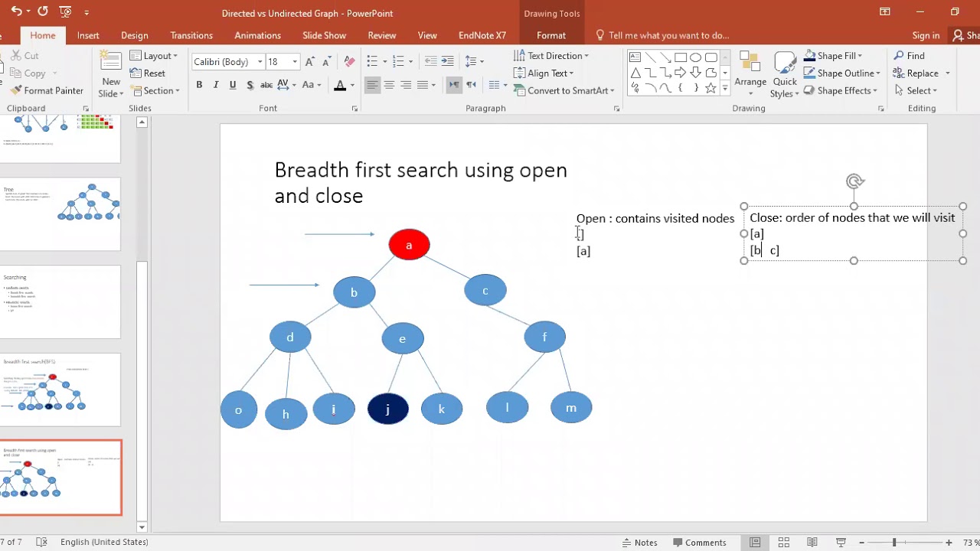Image resolution: width=980 pixels, height=551 pixels.
Task: Clear all formatting icon
Action: coord(350,61)
